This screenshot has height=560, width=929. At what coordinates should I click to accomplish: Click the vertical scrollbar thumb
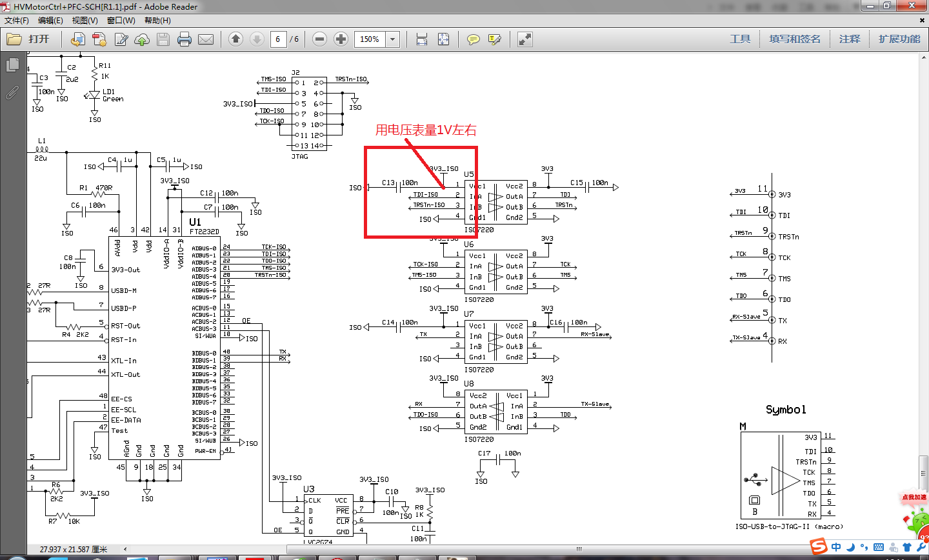[x=923, y=473]
